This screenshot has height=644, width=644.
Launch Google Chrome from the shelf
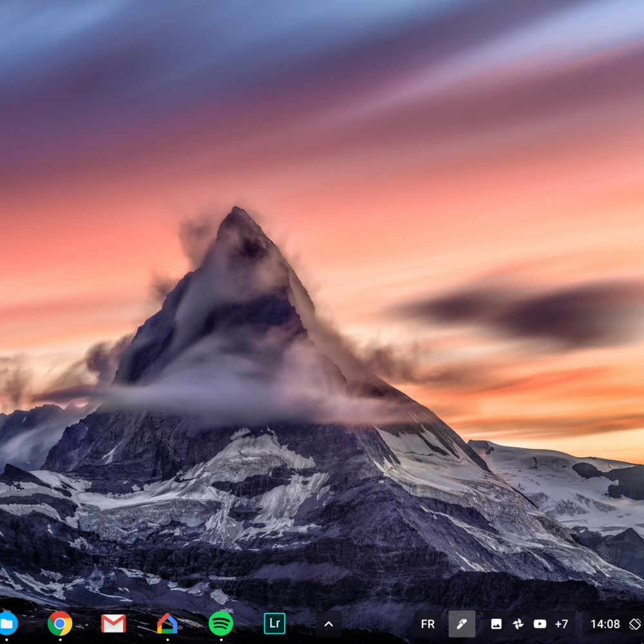coord(60,623)
